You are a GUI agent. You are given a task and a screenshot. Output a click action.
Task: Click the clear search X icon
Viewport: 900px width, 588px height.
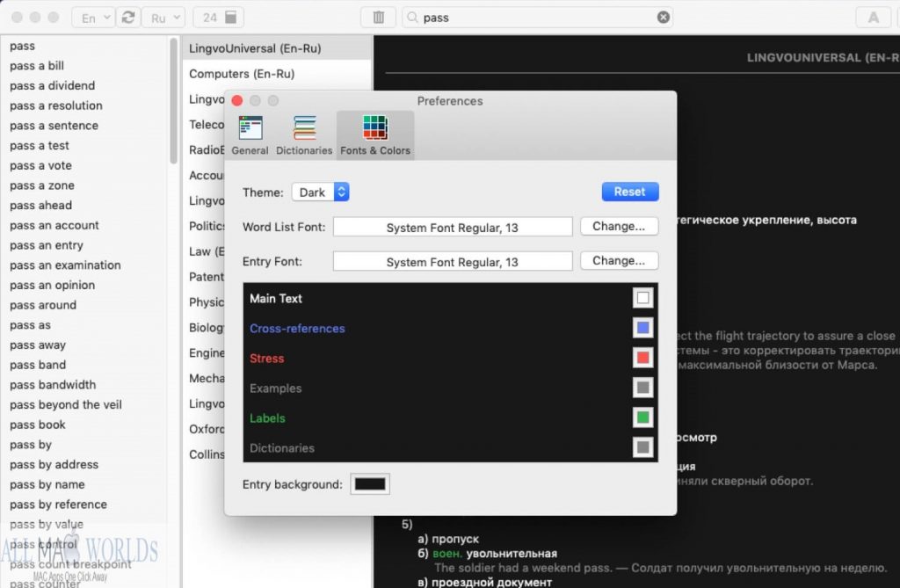[x=663, y=18]
